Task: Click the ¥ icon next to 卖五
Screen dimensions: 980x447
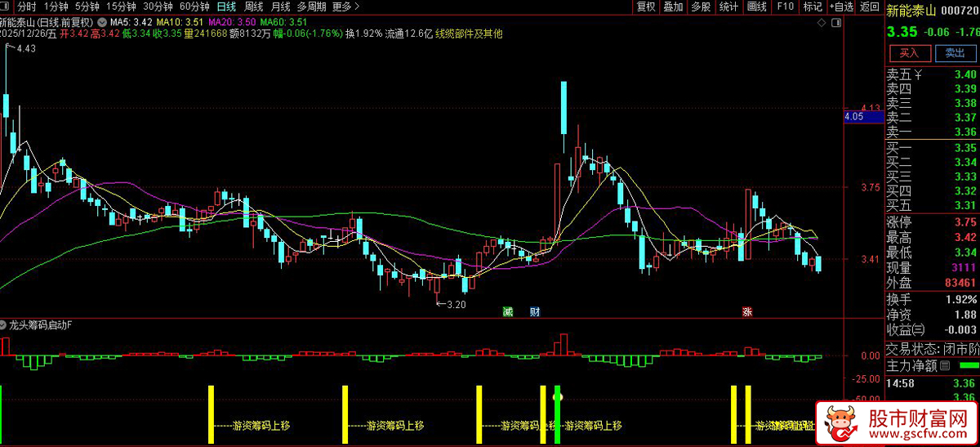Action: 918,75
